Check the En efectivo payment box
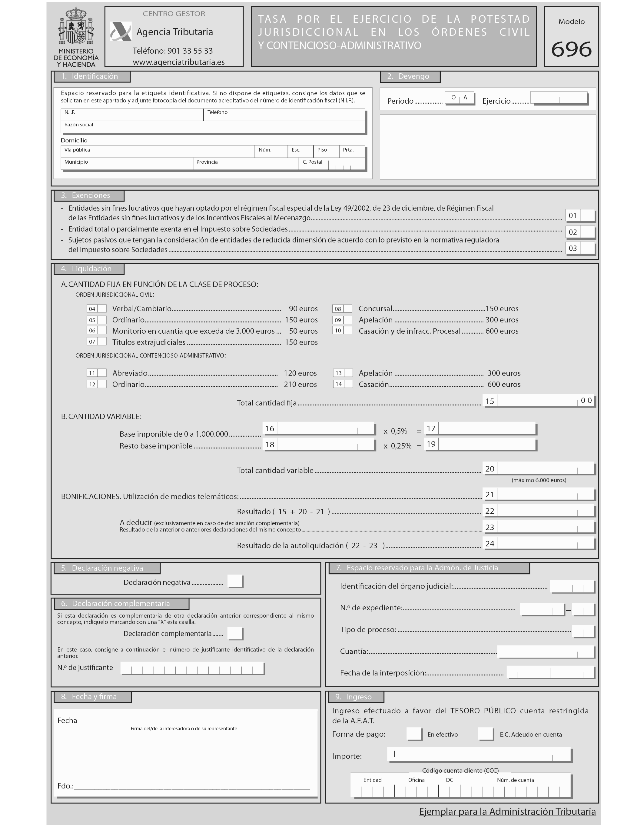Screen dimensions: 644x827 414,734
